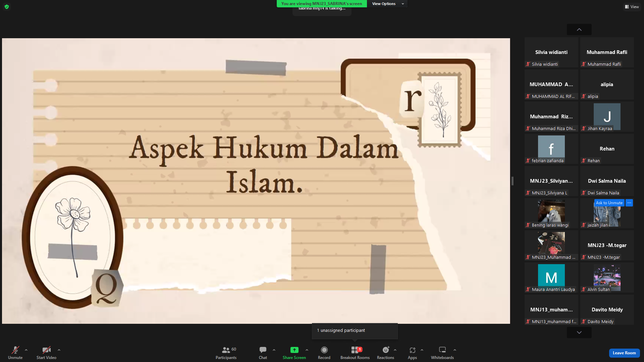
Task: Select MNJ23_Silviyana L's tile
Action: pyautogui.click(x=551, y=181)
